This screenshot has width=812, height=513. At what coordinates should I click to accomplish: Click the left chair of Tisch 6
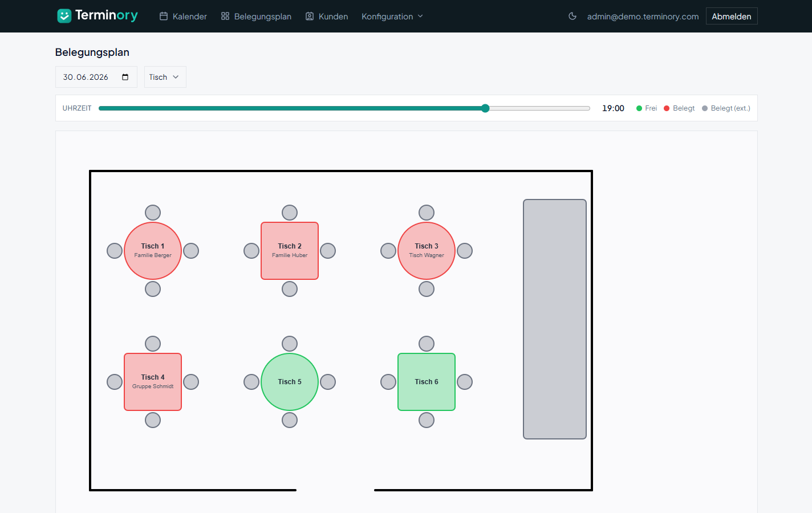pos(388,382)
